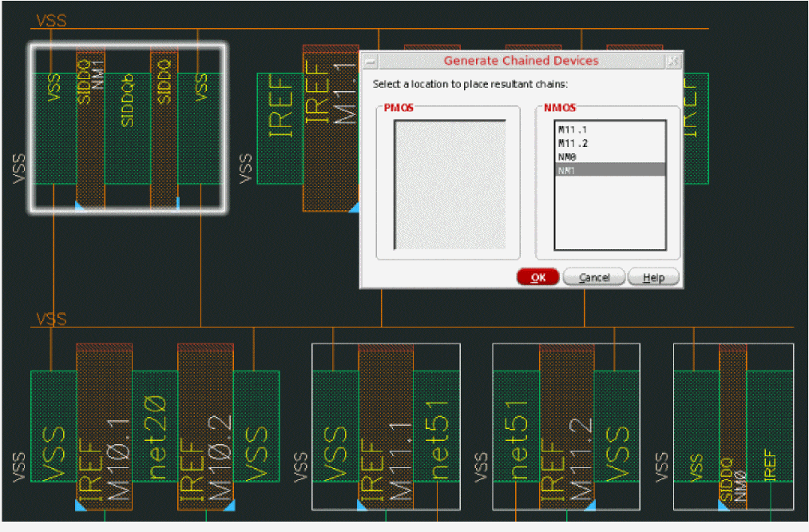Select the IREF diffusion next to NM0
This screenshot has height=532, width=809.
click(770, 427)
